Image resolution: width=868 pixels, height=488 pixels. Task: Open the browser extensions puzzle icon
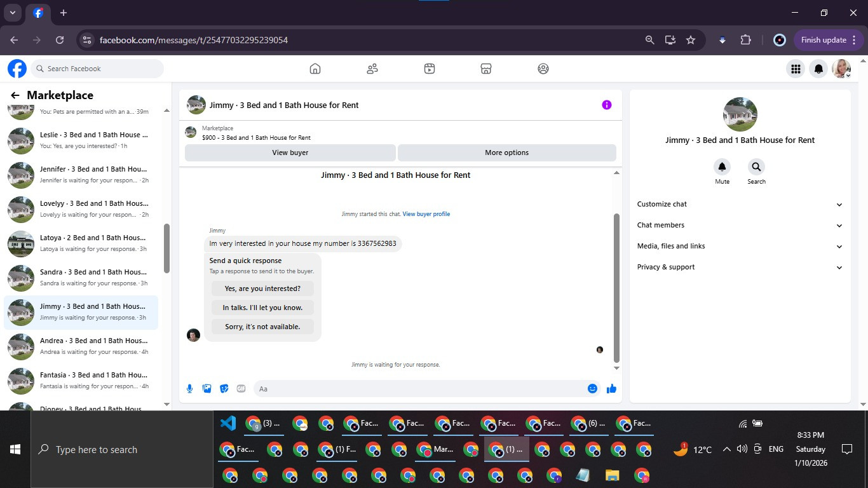tap(745, 40)
